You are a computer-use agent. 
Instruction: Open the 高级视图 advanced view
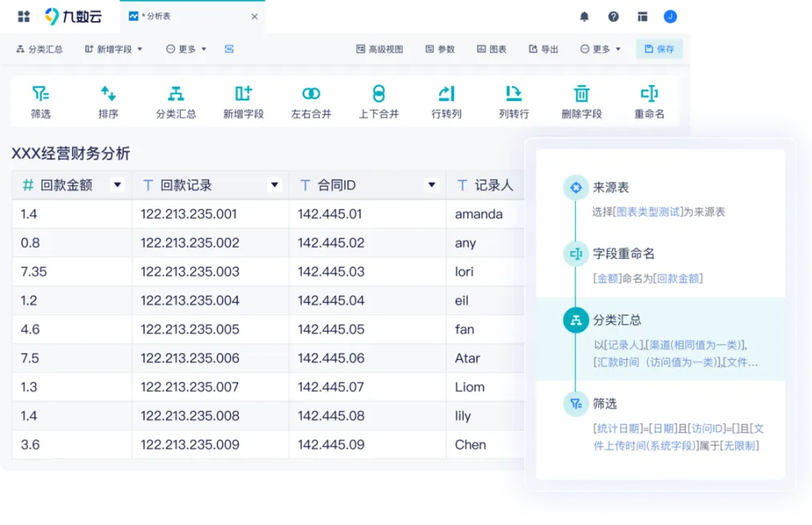pos(380,49)
